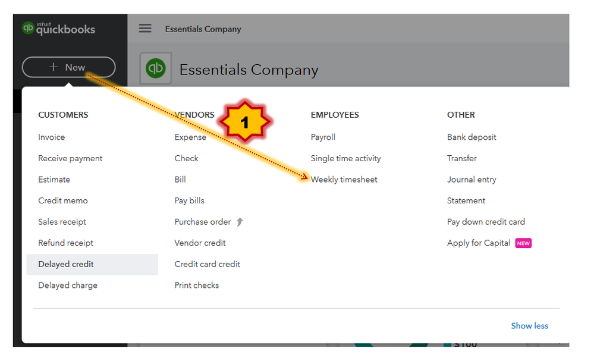594x364 pixels.
Task: Select Payroll under Employees
Action: point(323,137)
